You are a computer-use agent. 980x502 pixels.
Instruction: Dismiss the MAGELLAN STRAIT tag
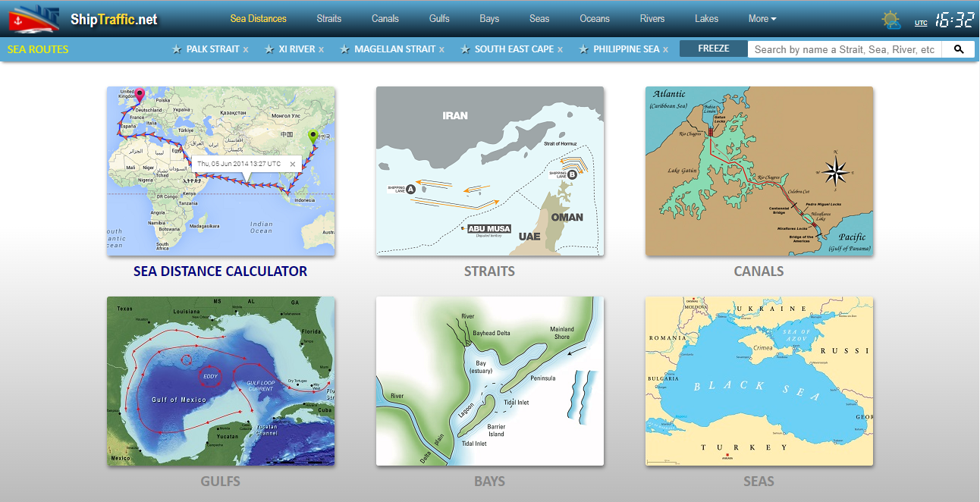443,49
